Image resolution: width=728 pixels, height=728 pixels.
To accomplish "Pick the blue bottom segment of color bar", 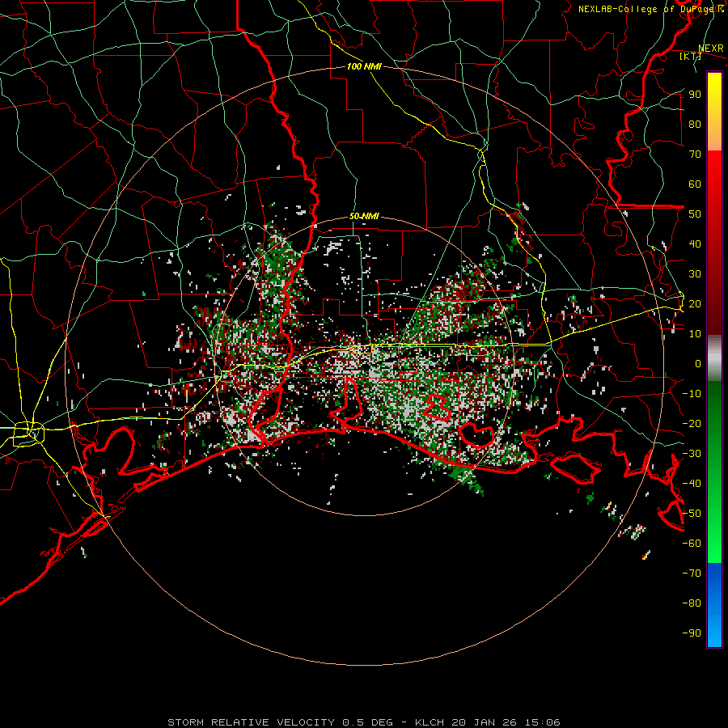I will [x=714, y=605].
